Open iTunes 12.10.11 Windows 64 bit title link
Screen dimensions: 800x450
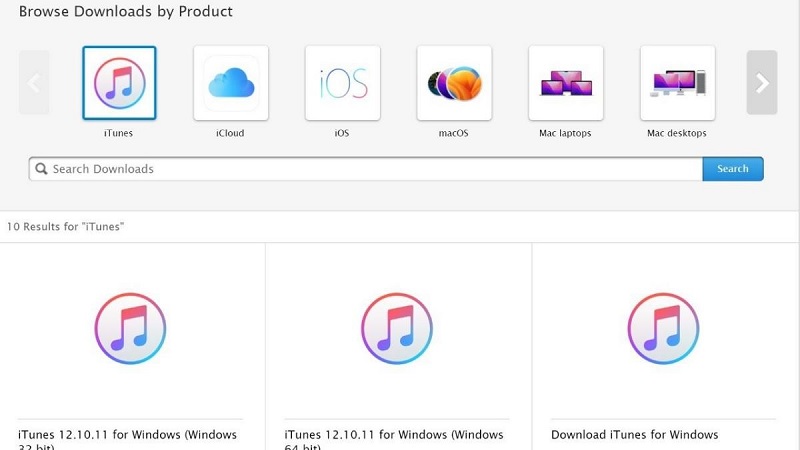(394, 435)
